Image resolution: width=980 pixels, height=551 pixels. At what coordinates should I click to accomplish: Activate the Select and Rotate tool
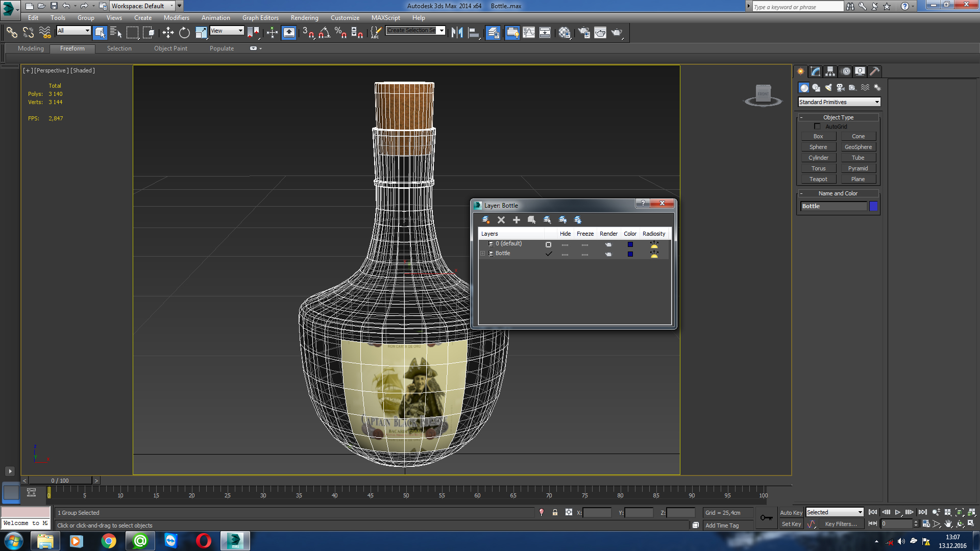[184, 33]
